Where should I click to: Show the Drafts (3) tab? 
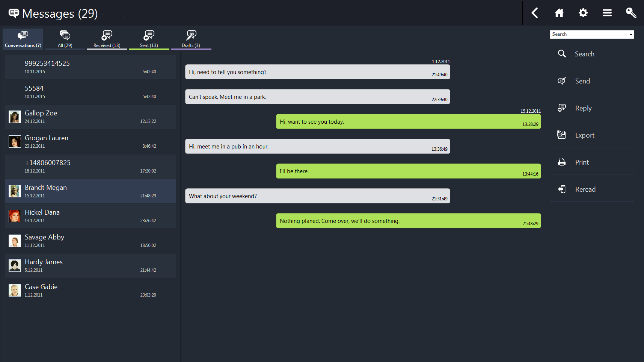point(191,39)
